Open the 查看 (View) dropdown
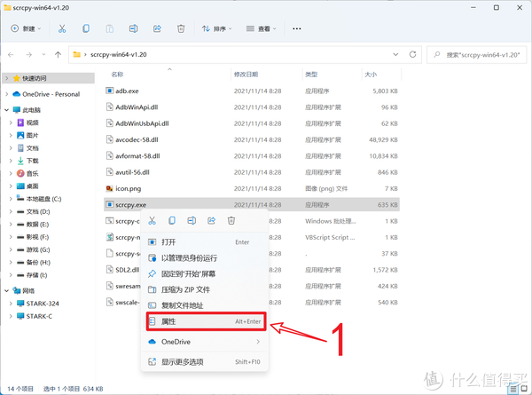 tap(261, 29)
